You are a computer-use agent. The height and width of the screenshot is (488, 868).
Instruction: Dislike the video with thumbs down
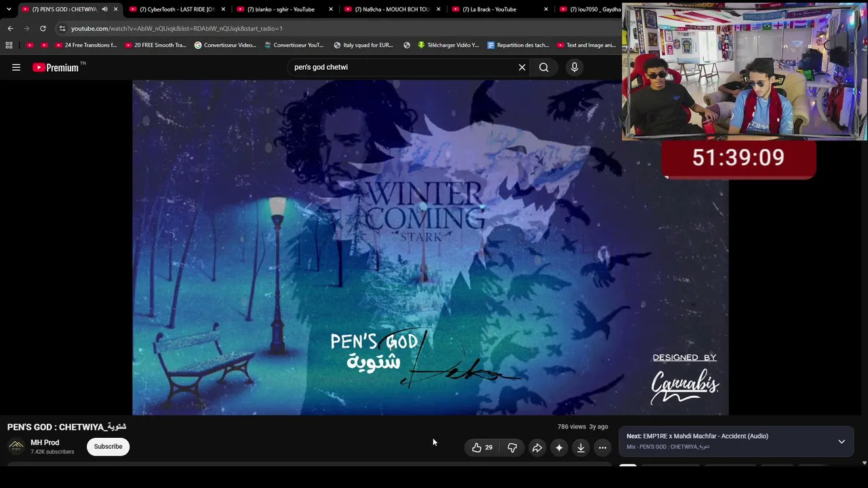(512, 447)
